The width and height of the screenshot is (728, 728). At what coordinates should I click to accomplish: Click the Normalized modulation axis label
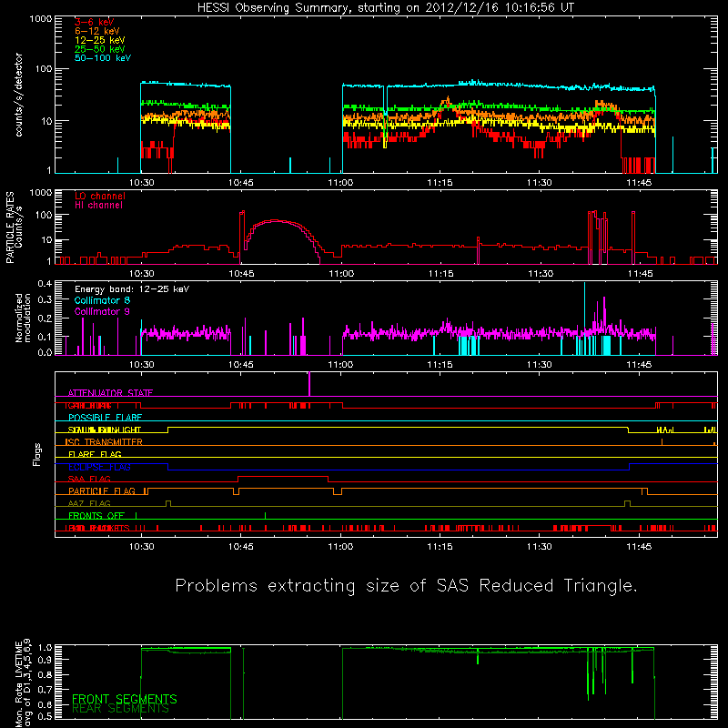[x=23, y=318]
